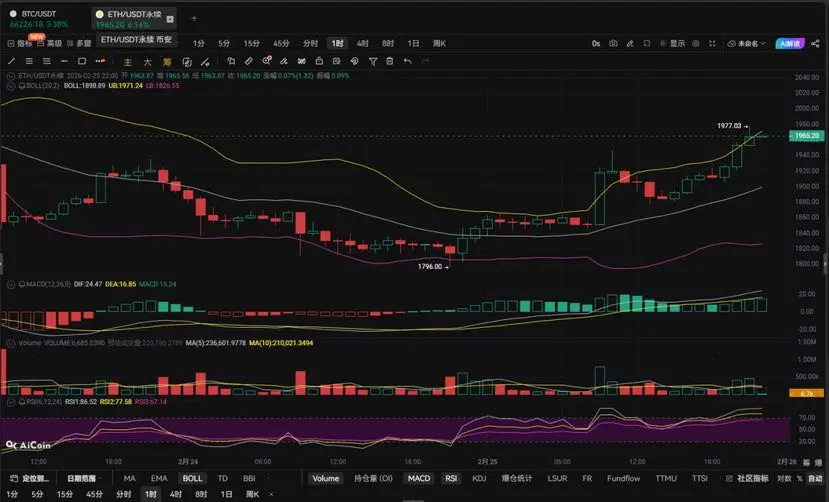Screen dimensions: 829x502
Task: Delete drawings with the trash icon
Action: [x=390, y=61]
